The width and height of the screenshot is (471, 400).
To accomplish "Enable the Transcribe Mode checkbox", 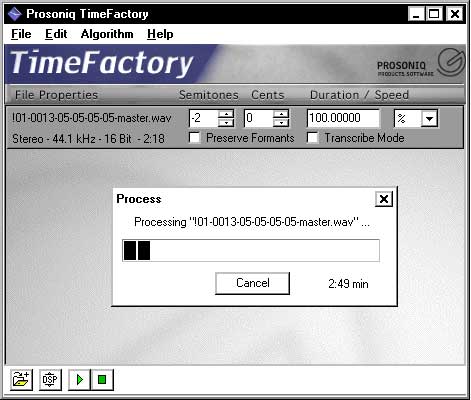I will [x=312, y=137].
